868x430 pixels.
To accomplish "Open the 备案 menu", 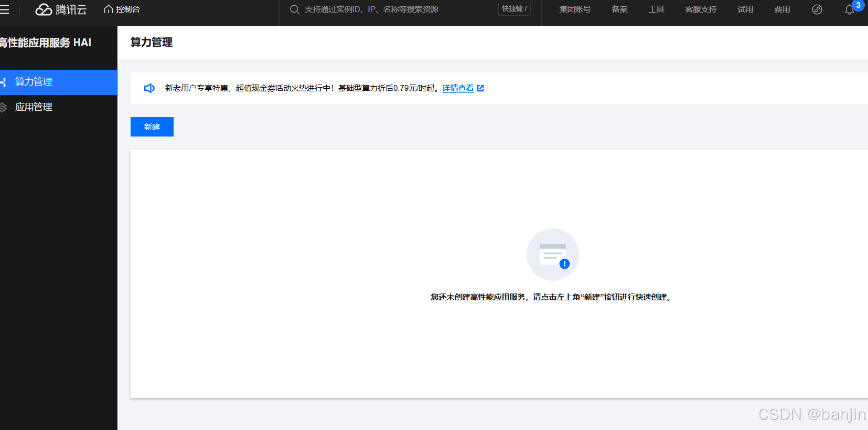I will (x=619, y=9).
